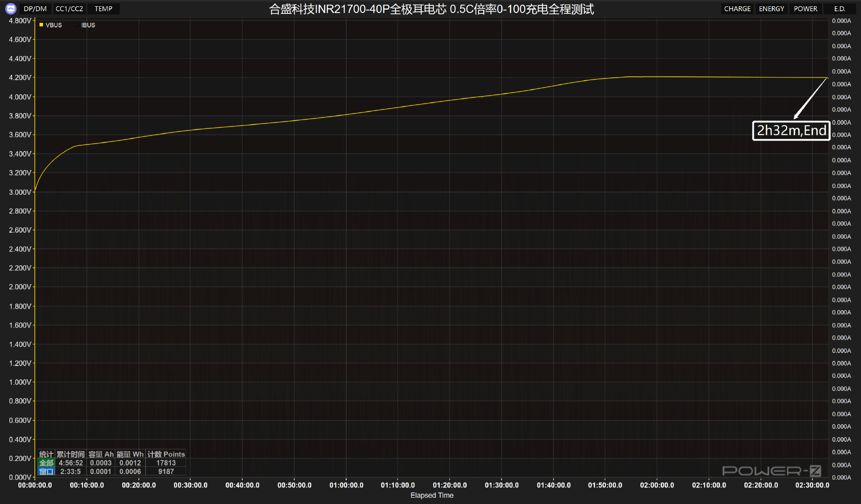
Task: Select the 窗口 statistics row label
Action: (46, 471)
